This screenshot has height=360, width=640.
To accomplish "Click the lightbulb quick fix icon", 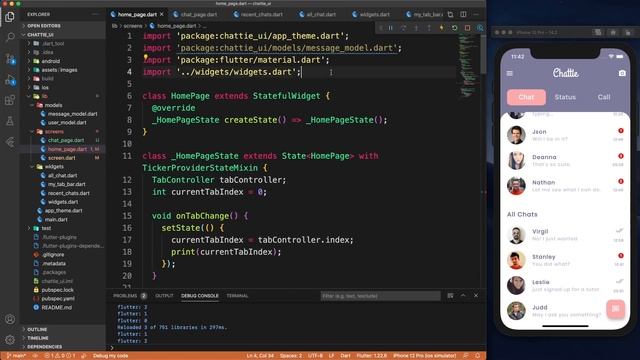I will click(x=146, y=58).
